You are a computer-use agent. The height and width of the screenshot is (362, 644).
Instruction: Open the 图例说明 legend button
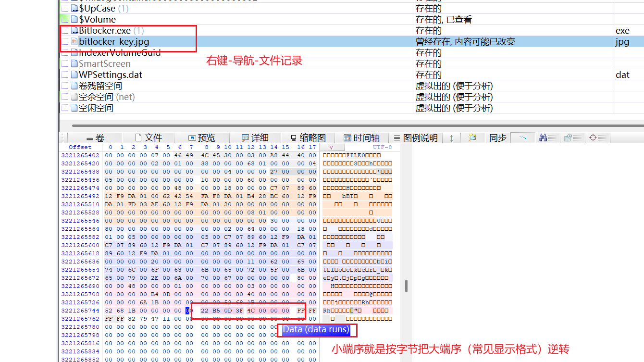coord(416,138)
